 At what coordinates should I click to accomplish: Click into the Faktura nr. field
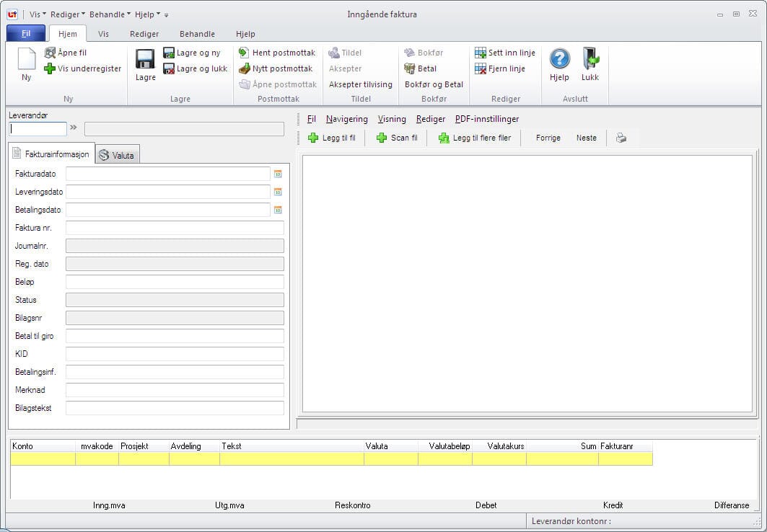tap(175, 228)
